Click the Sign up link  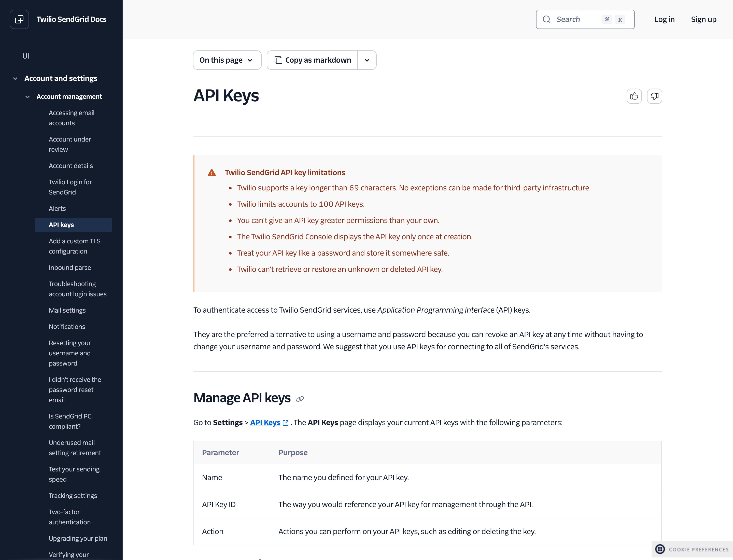point(704,19)
